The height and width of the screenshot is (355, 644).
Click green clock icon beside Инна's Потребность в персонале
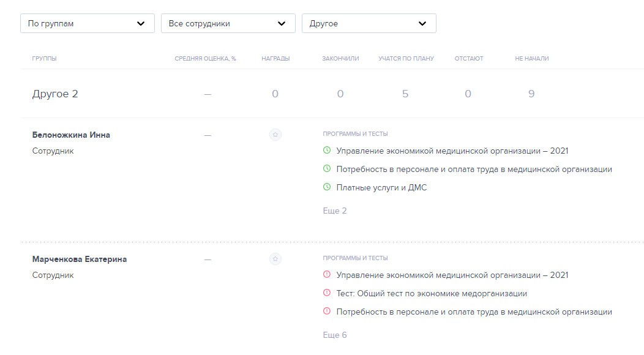[327, 169]
